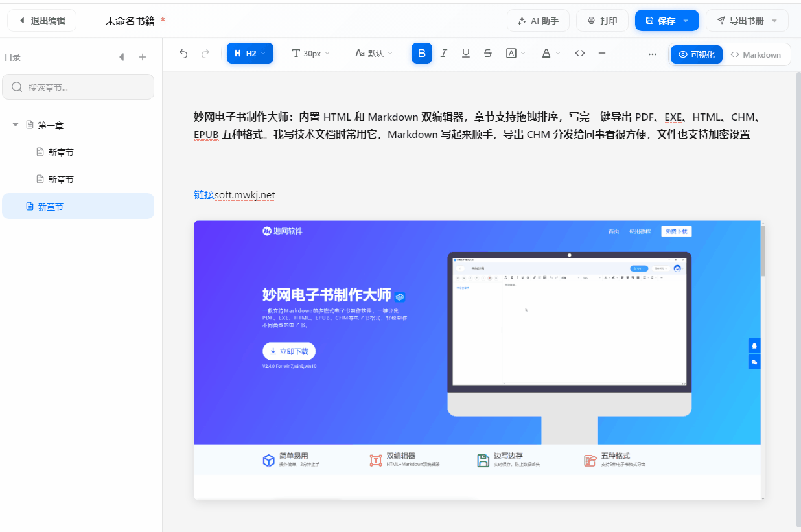Click the 链接 hyperlink text
Screen dimensions: 801x532
[204, 194]
